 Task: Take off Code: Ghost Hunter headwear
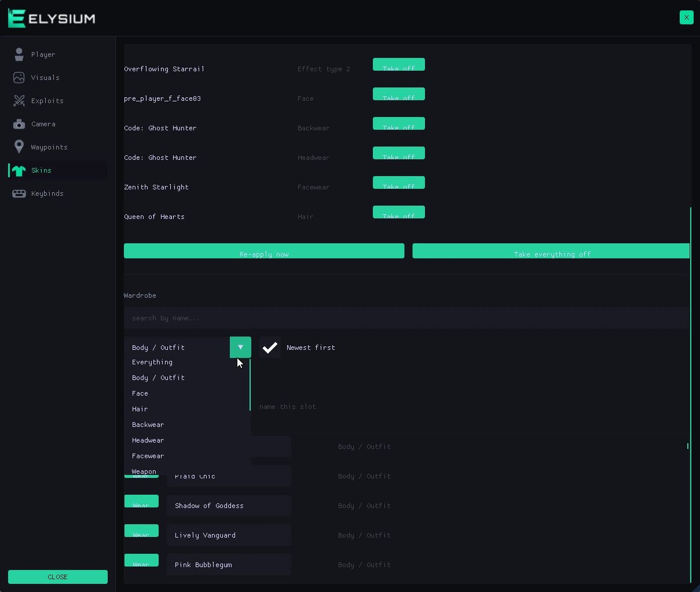point(399,153)
